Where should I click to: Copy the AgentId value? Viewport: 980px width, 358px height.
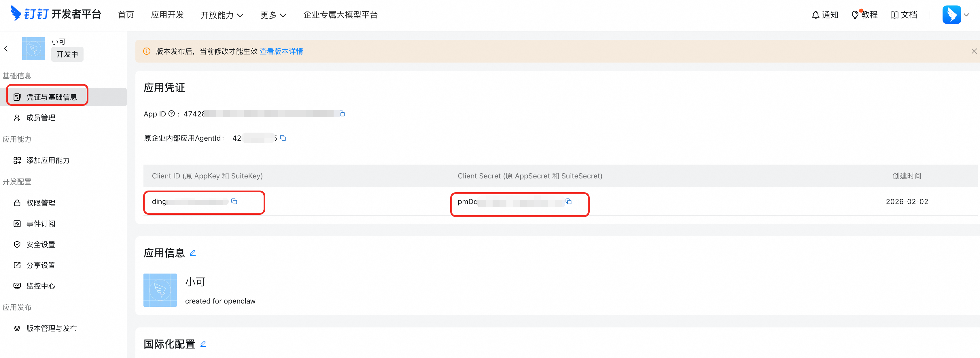(283, 138)
